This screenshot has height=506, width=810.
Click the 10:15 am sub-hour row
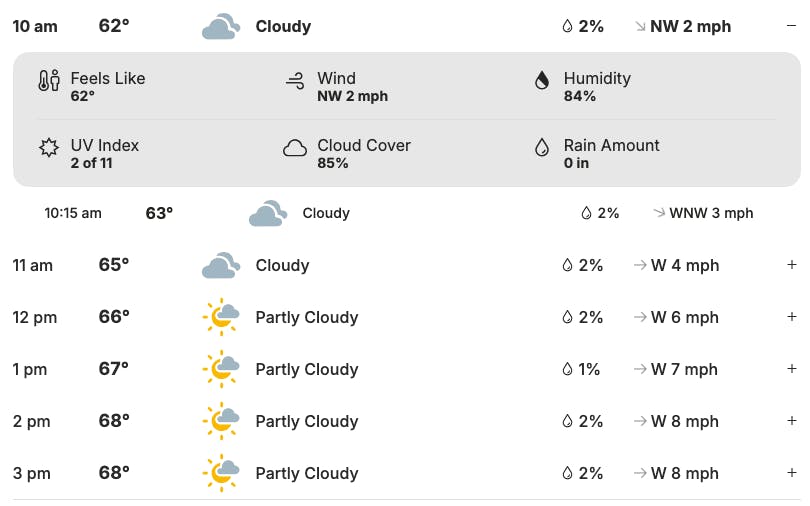pyautogui.click(x=400, y=213)
